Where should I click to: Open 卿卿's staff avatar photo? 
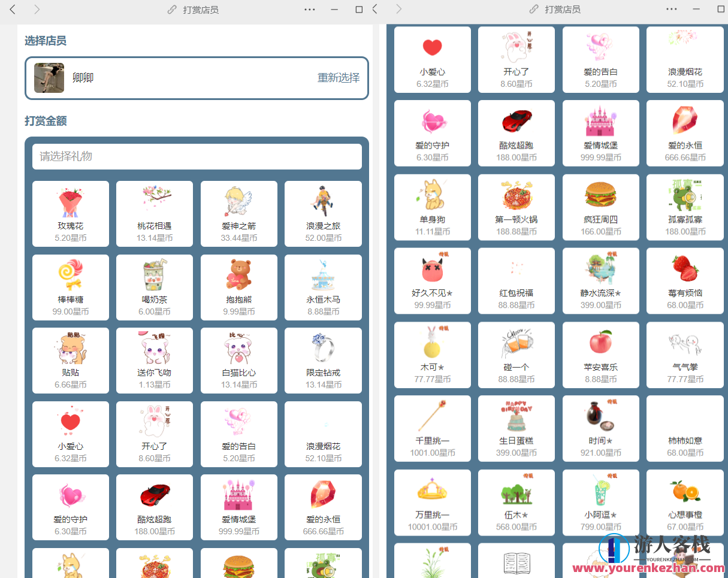[x=49, y=78]
